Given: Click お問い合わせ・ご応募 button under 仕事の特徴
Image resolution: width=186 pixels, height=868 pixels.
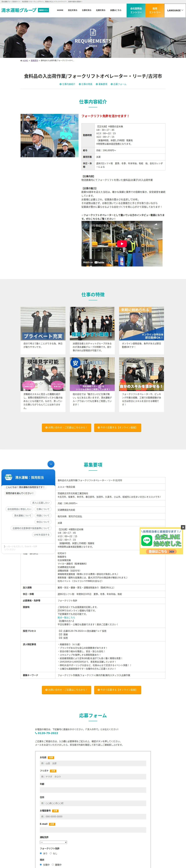Looking at the screenshot, I should point(66,428).
